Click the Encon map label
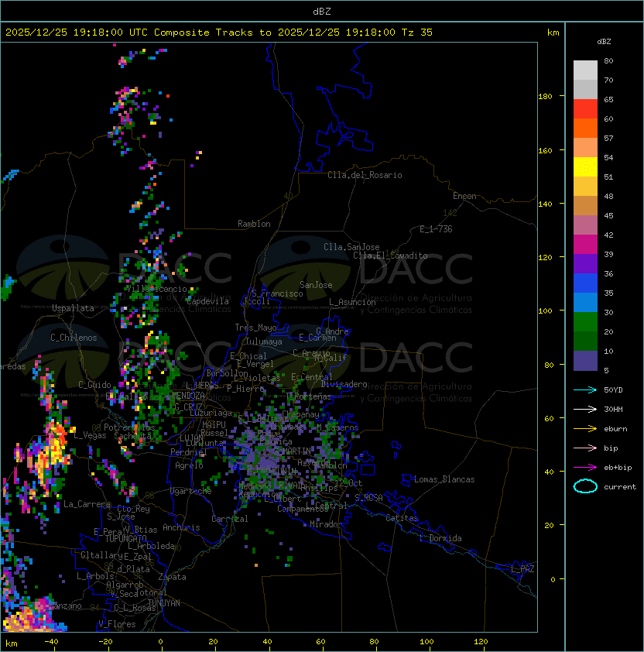 pos(464,196)
